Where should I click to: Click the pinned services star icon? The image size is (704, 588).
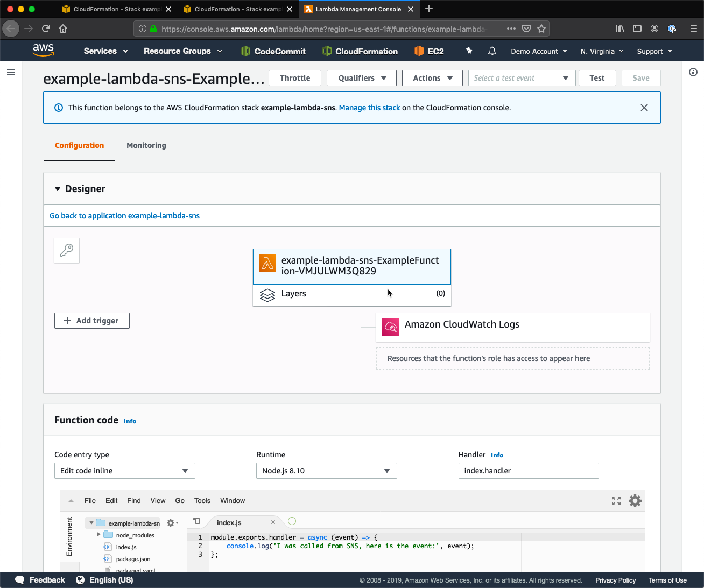click(469, 51)
